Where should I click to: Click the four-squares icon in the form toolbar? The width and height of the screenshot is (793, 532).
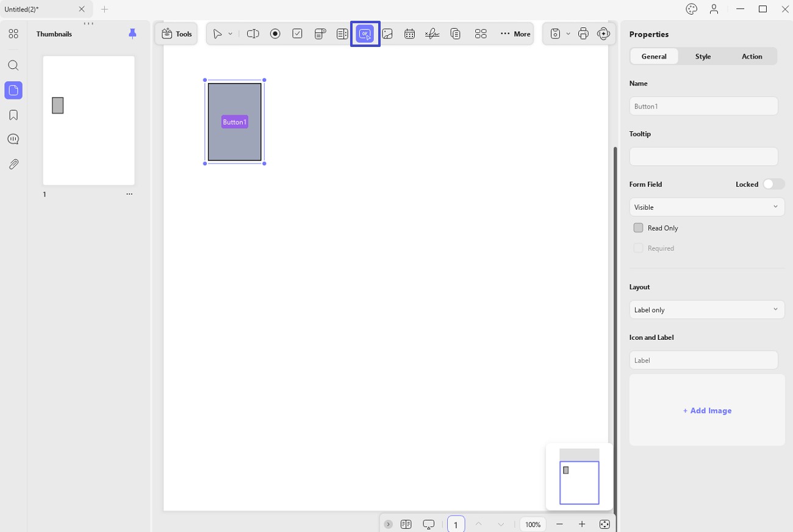pyautogui.click(x=481, y=34)
